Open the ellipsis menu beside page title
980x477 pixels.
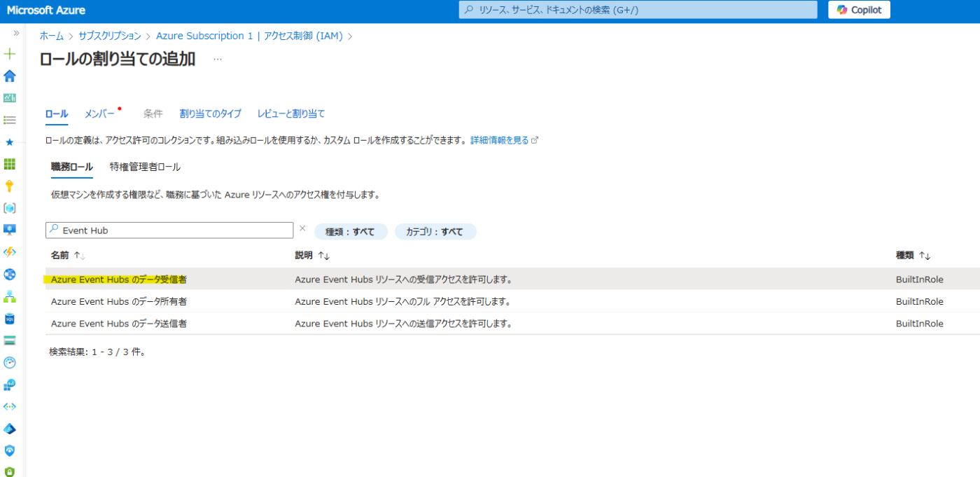tap(218, 60)
